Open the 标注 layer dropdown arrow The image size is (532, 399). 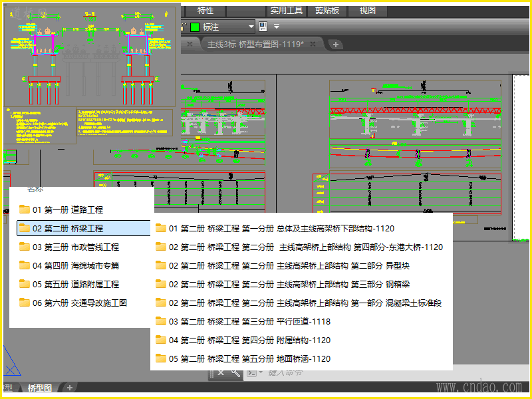251,27
